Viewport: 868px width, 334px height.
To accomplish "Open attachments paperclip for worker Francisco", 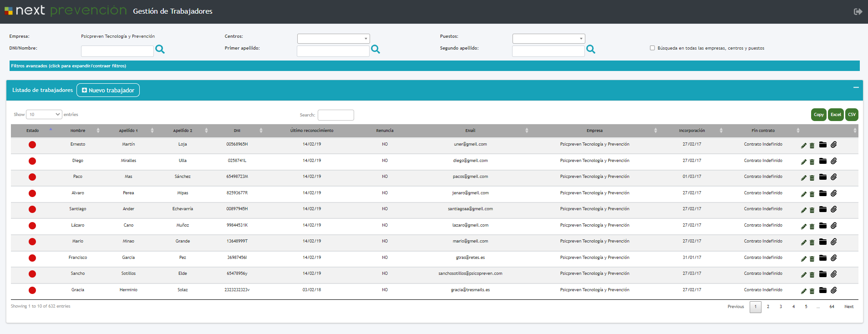I will (834, 258).
